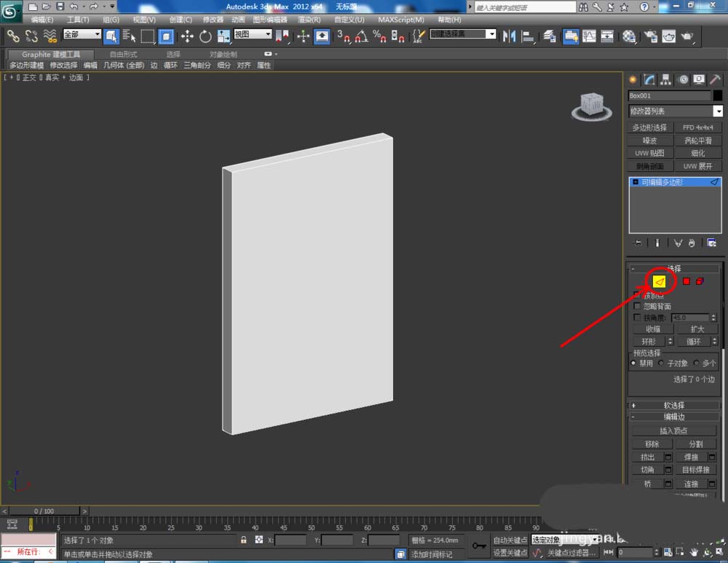This screenshot has width=728, height=563.
Task: Click the Insert Vertex (插入顶点) button
Action: (x=673, y=430)
